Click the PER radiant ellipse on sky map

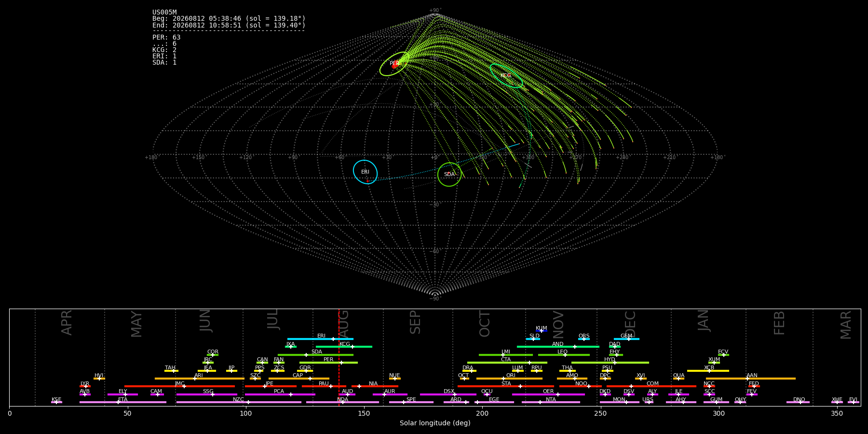(394, 64)
